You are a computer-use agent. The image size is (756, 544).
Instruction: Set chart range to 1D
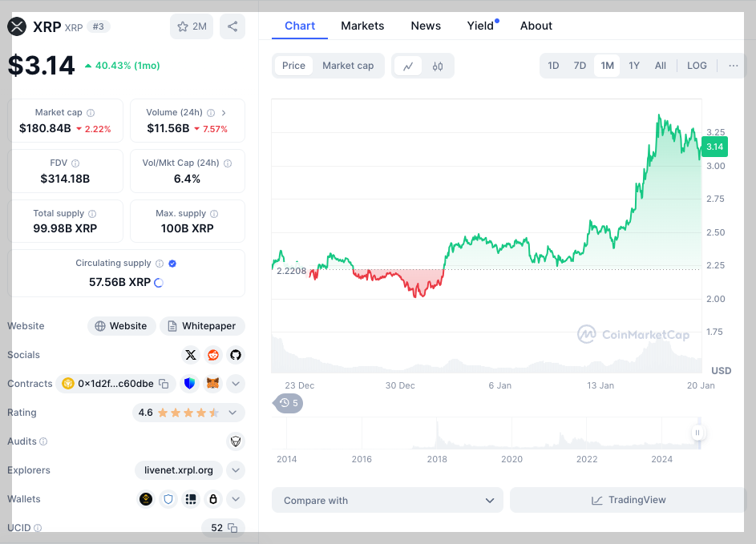tap(553, 66)
